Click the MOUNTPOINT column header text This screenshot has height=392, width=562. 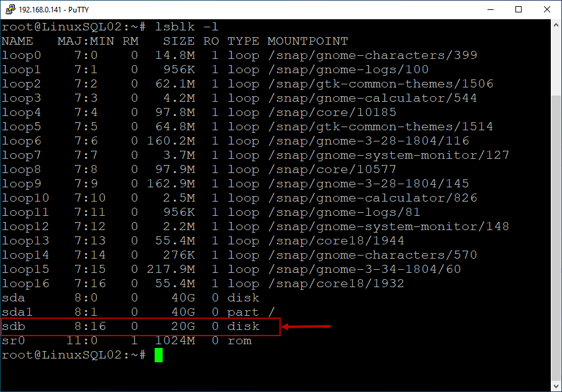click(x=307, y=41)
